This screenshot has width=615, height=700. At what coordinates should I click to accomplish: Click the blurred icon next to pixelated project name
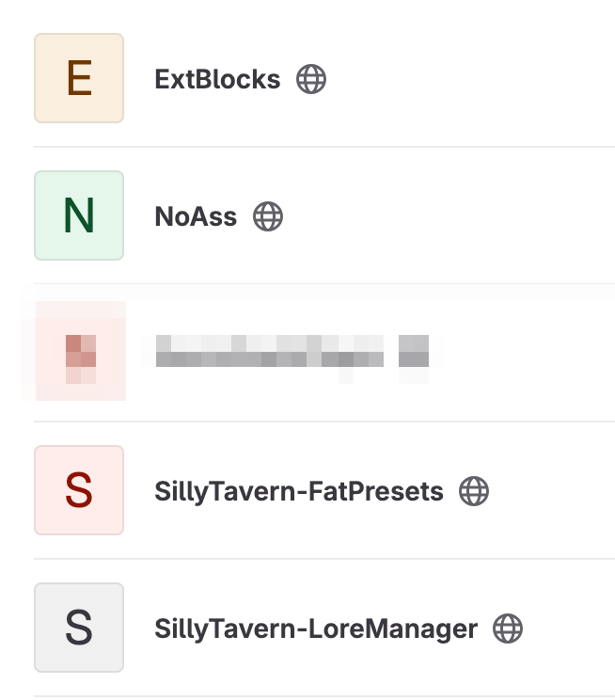pyautogui.click(x=414, y=351)
